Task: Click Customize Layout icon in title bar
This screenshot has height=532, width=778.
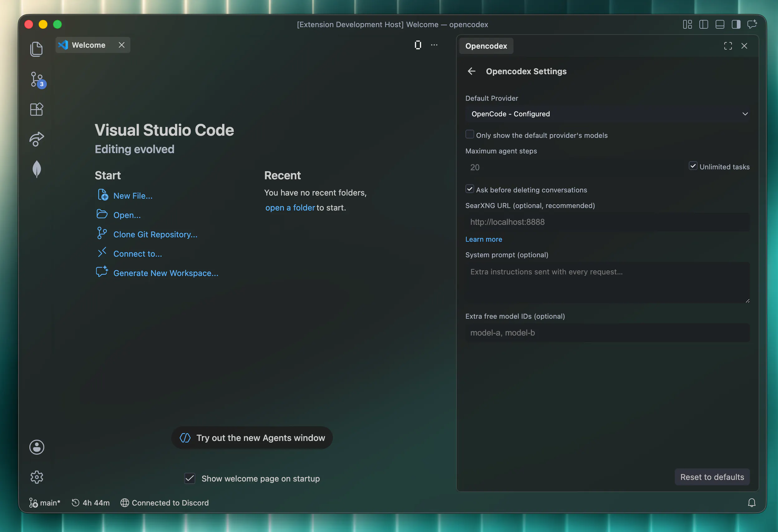Action: pos(688,24)
